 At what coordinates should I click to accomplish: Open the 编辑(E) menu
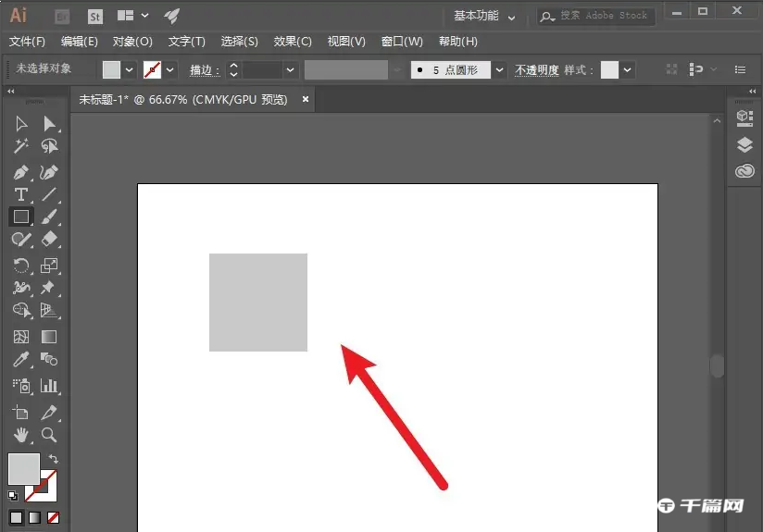[80, 42]
